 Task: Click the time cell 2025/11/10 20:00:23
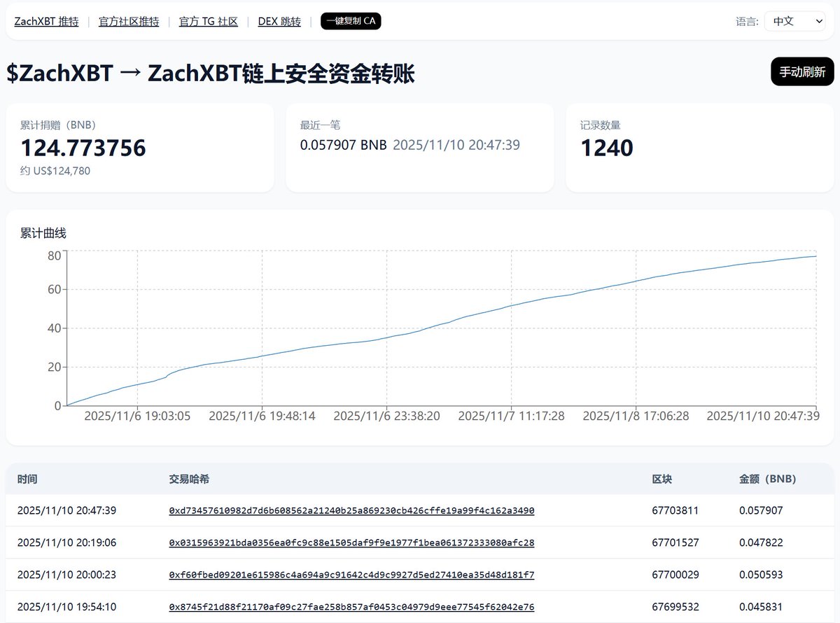pos(66,575)
